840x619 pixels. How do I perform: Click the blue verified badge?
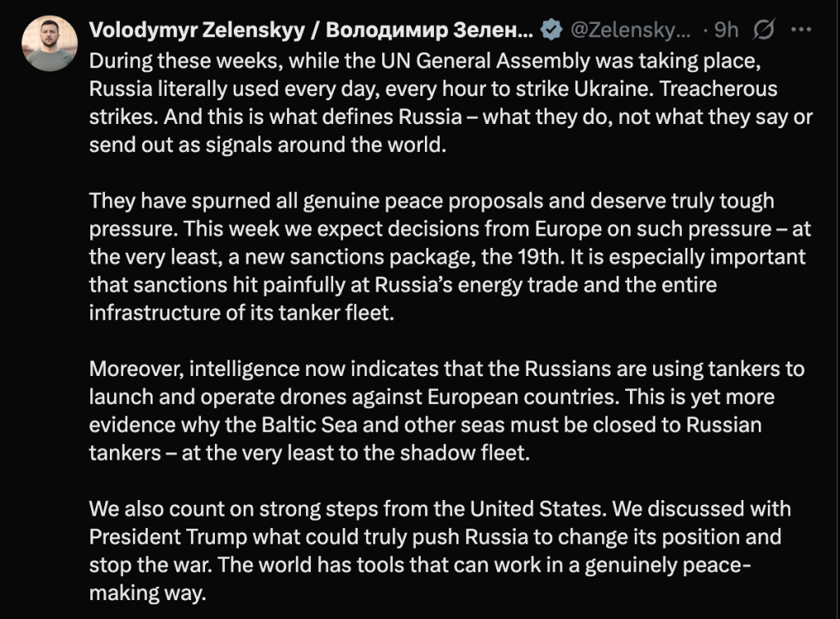(x=552, y=31)
